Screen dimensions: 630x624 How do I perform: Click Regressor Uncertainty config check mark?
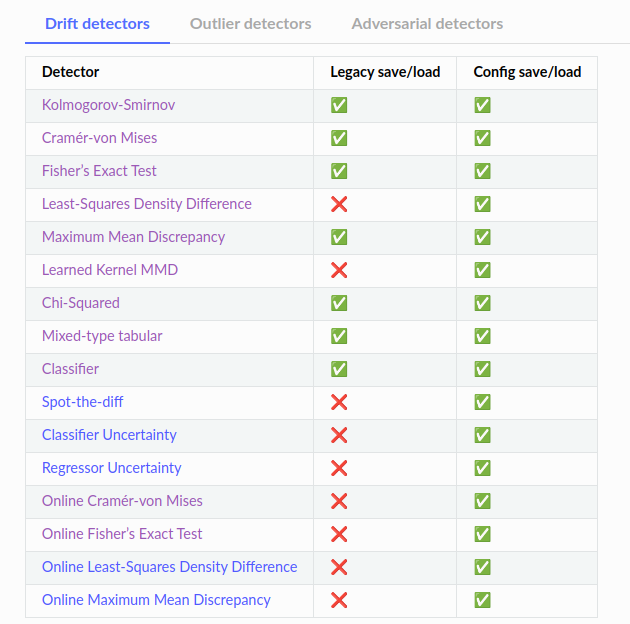click(483, 468)
